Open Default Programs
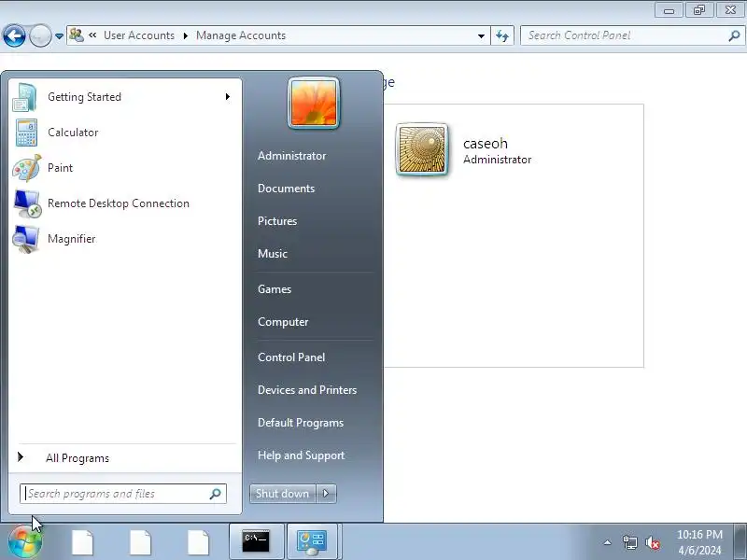 click(300, 423)
